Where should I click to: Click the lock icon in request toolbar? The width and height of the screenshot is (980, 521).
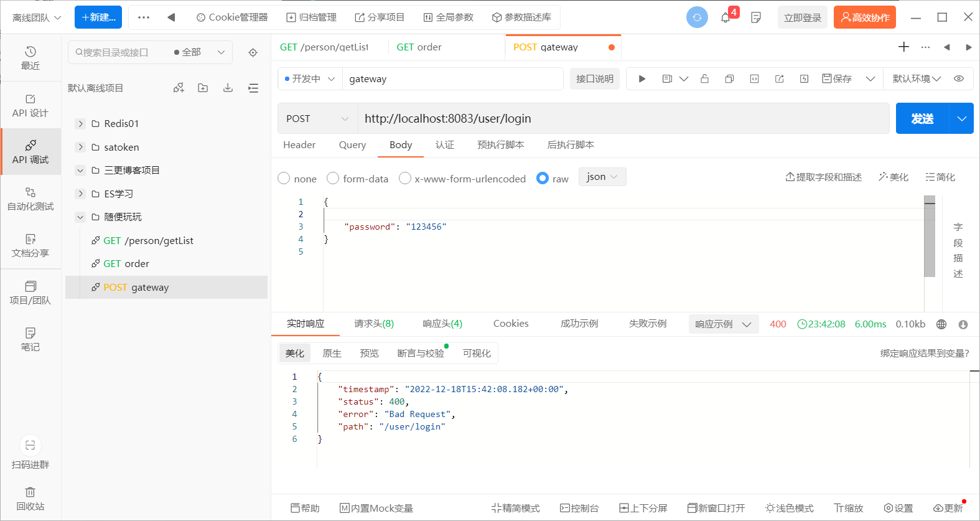[704, 78]
